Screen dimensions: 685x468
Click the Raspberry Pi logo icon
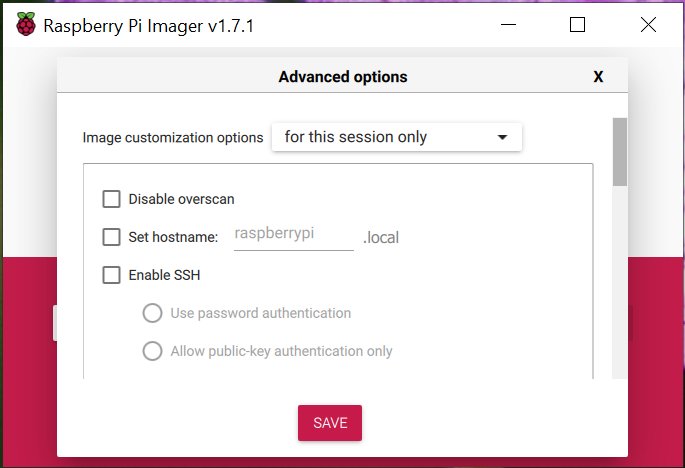26,24
